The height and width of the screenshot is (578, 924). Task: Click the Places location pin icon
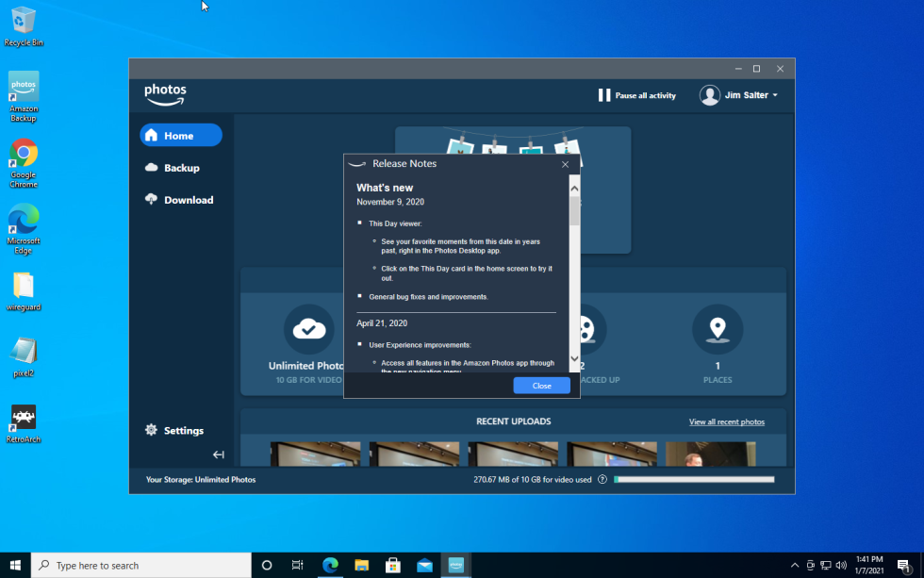[718, 329]
